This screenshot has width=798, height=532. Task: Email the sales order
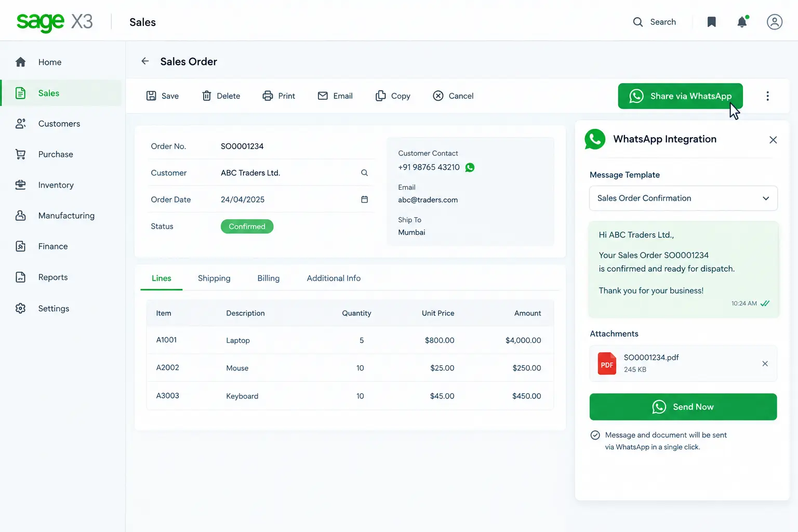pyautogui.click(x=335, y=96)
